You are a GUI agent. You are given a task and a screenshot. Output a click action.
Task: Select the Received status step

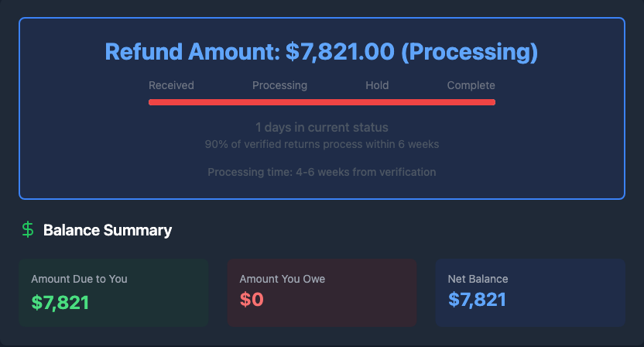[x=171, y=85]
